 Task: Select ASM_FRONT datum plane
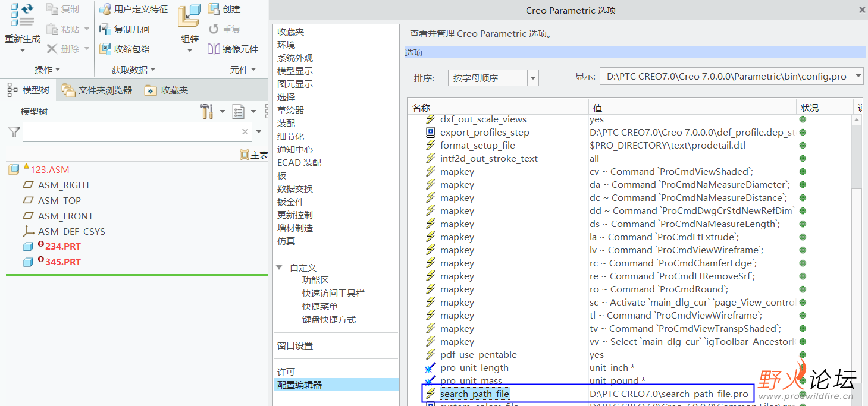coord(65,216)
